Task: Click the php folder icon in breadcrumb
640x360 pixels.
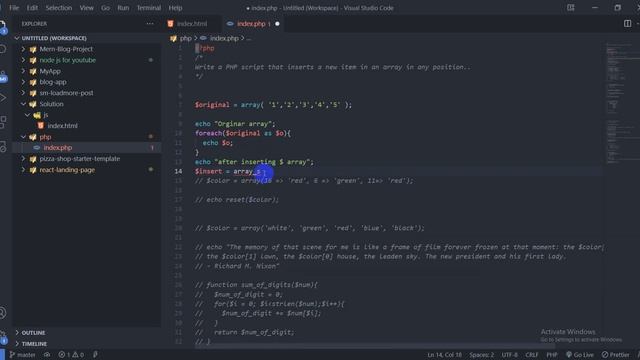Action: (173, 38)
